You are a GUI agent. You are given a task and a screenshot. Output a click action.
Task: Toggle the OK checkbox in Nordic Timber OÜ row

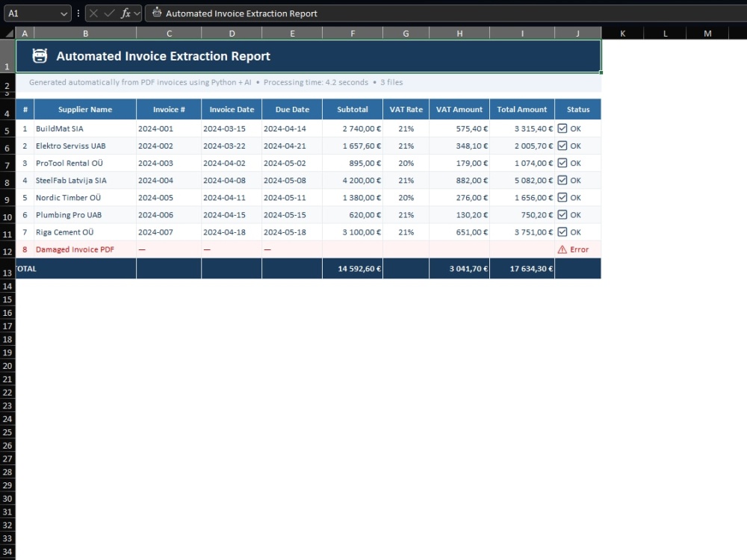pos(562,197)
